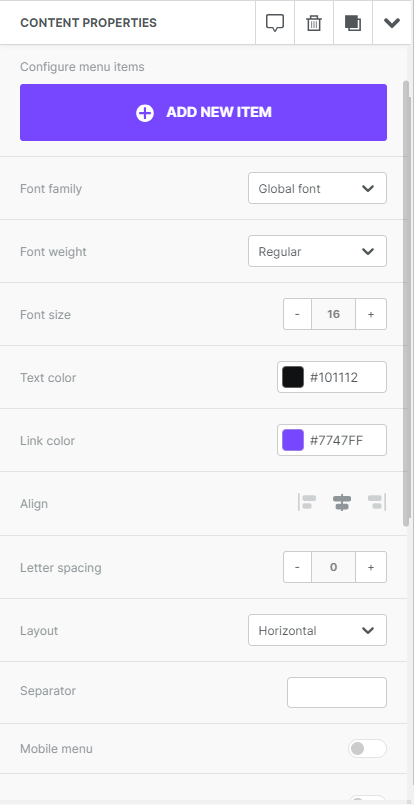414x805 pixels.
Task: Open the Layout dropdown showing Horizontal
Action: [317, 630]
